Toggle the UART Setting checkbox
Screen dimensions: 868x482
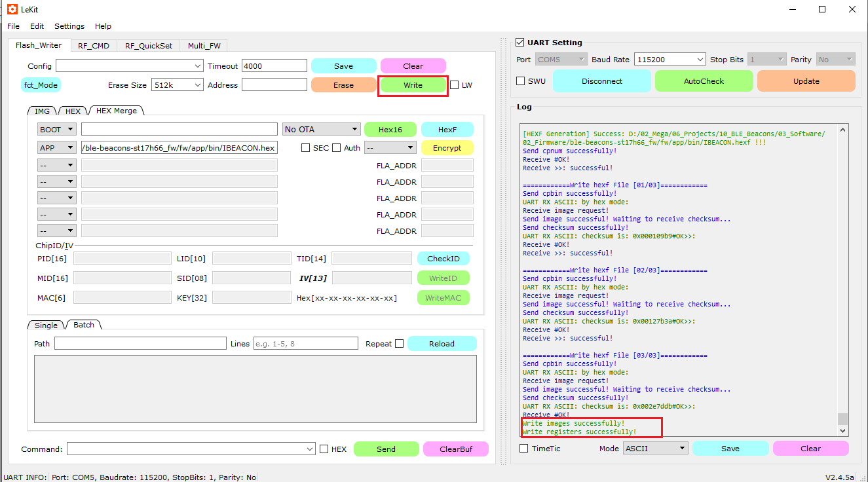(520, 43)
